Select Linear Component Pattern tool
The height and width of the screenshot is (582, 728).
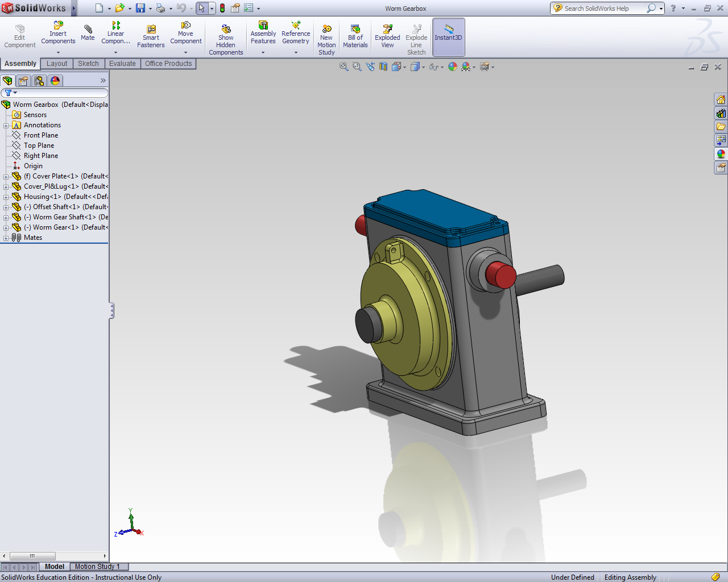[x=115, y=34]
